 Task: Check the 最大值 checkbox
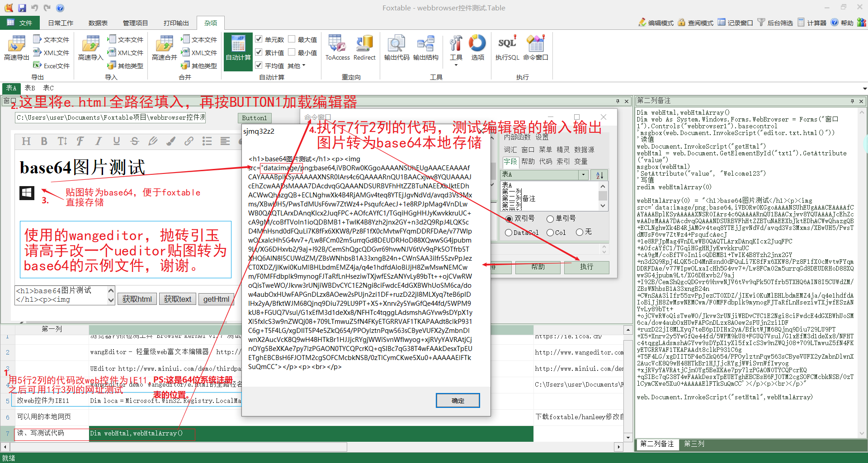[x=292, y=39]
